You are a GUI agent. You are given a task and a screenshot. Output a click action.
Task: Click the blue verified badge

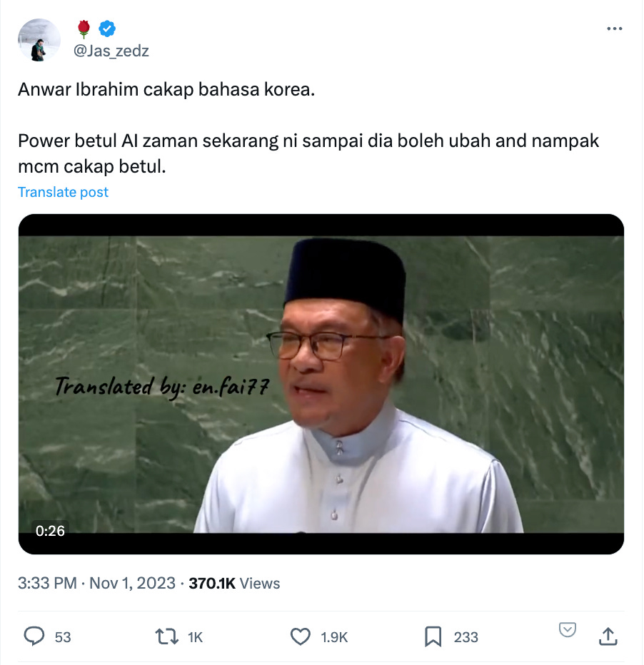click(107, 29)
